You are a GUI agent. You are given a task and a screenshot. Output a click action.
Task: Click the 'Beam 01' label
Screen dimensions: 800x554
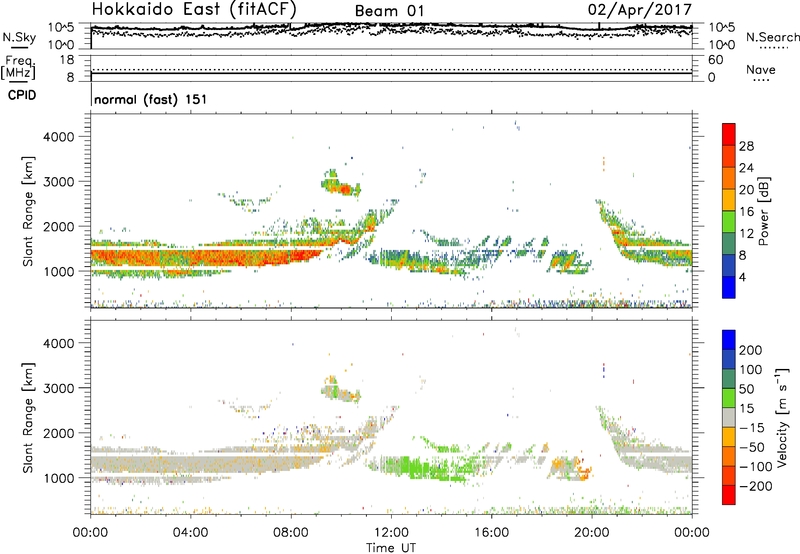point(389,11)
